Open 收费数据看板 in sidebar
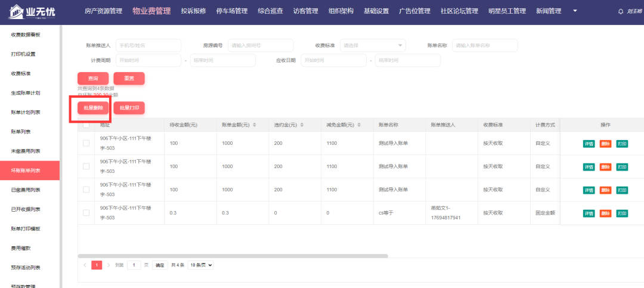The height and width of the screenshot is (288, 644). [30, 35]
